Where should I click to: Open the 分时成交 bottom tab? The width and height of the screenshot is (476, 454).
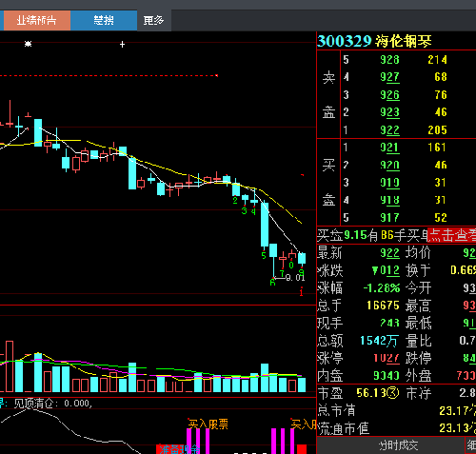pos(399,445)
